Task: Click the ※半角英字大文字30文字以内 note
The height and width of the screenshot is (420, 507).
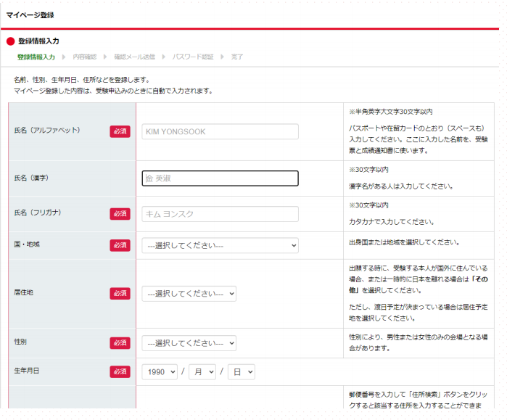Action: 391,112
